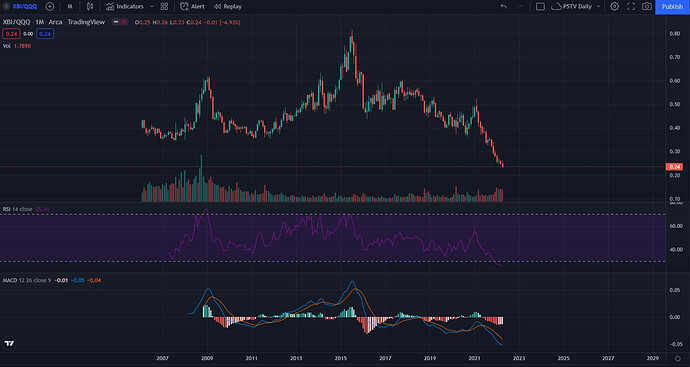Expand the layout management dropdown arrow
The height and width of the screenshot is (367, 690).
(x=598, y=7)
